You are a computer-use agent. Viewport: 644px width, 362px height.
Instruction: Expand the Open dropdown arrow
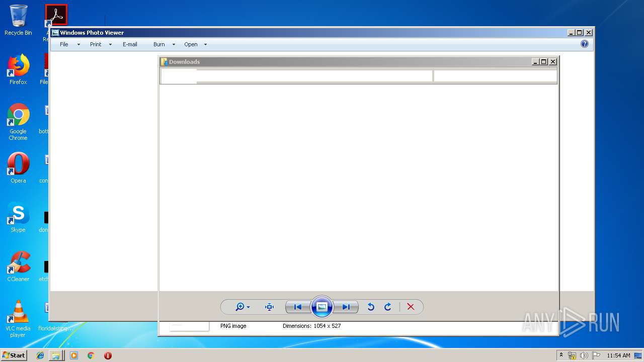pyautogui.click(x=205, y=45)
